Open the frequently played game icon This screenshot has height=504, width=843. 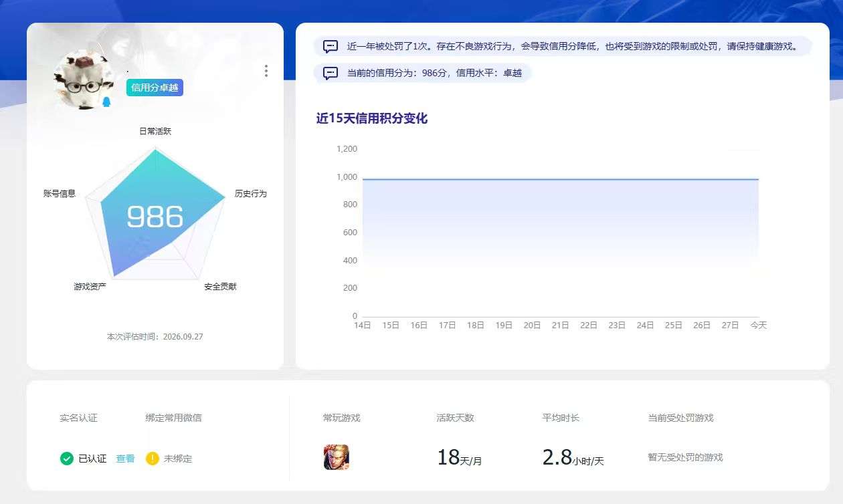337,457
